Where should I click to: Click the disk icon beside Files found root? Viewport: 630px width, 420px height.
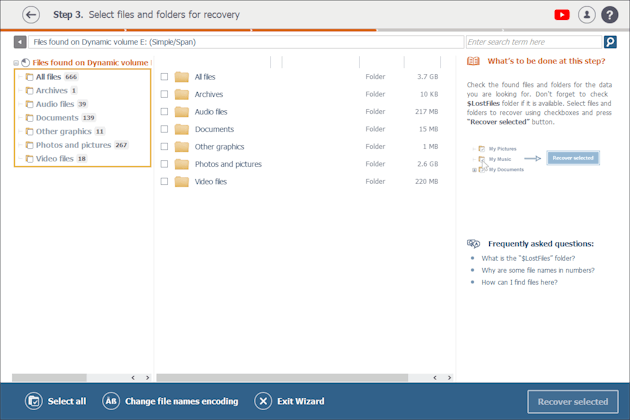26,62
